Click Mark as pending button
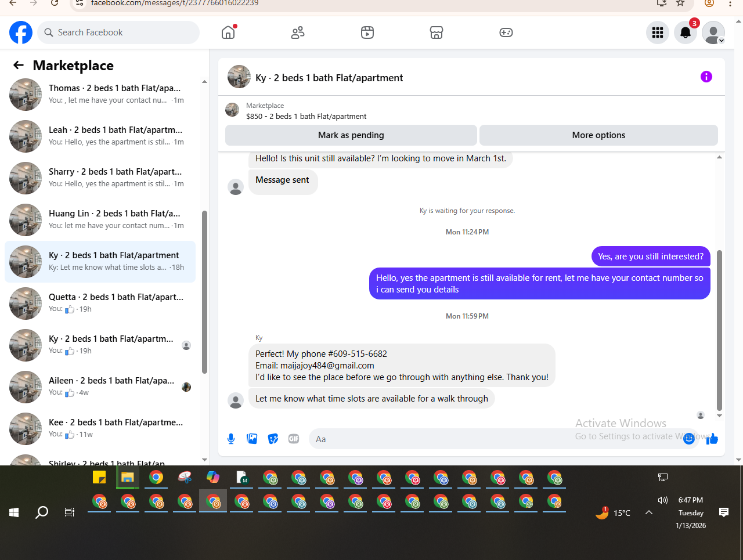Viewport: 743px width, 560px height. [351, 135]
